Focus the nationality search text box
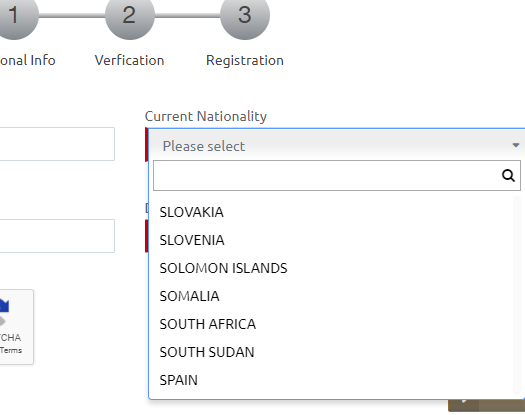 [337, 176]
